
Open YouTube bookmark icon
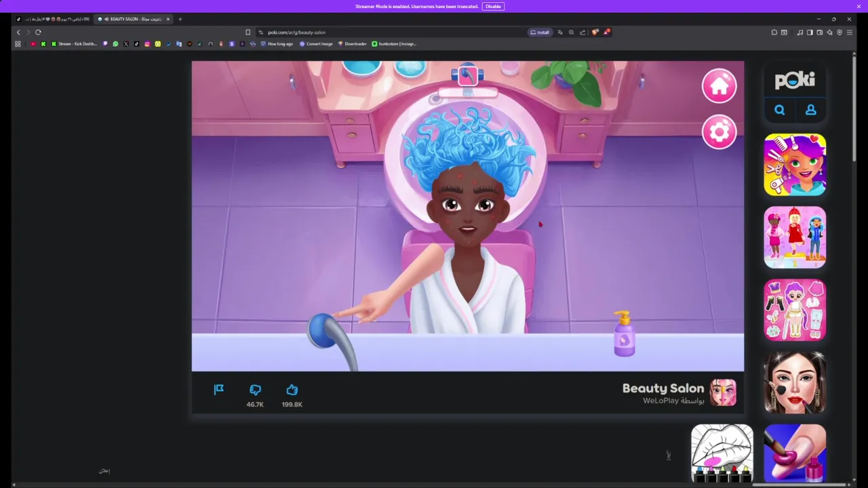click(x=33, y=43)
